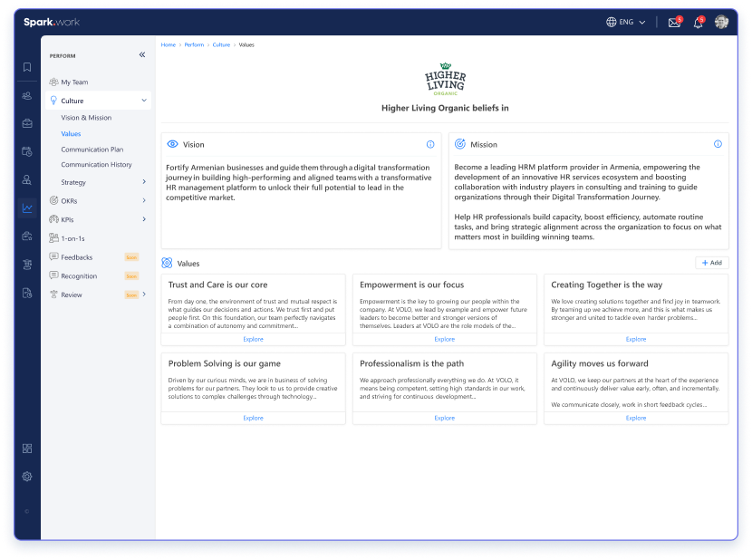The height and width of the screenshot is (560, 752).
Task: Click the Spark.work logo
Action: 52,22
